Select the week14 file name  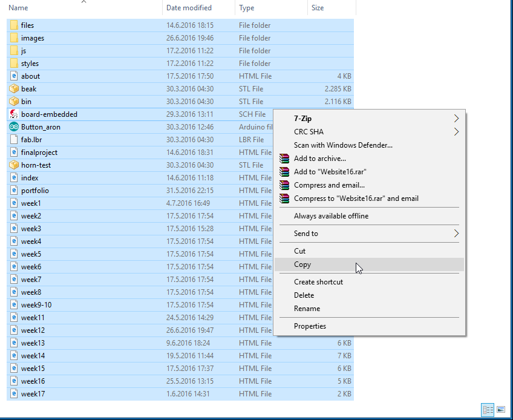[x=33, y=356]
